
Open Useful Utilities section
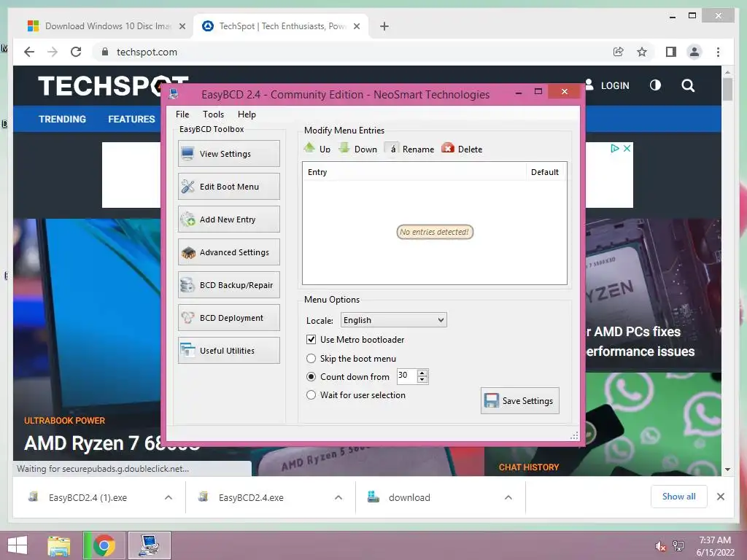[228, 351]
